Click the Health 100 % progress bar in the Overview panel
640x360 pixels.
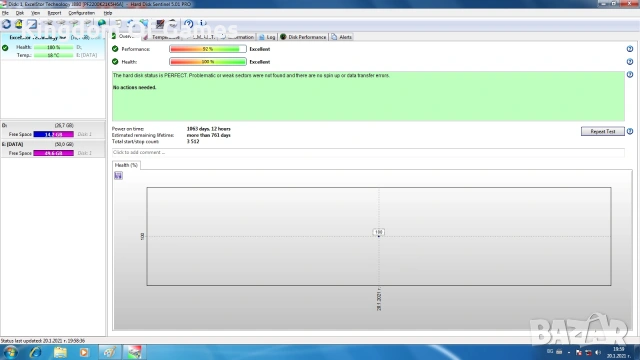208,62
